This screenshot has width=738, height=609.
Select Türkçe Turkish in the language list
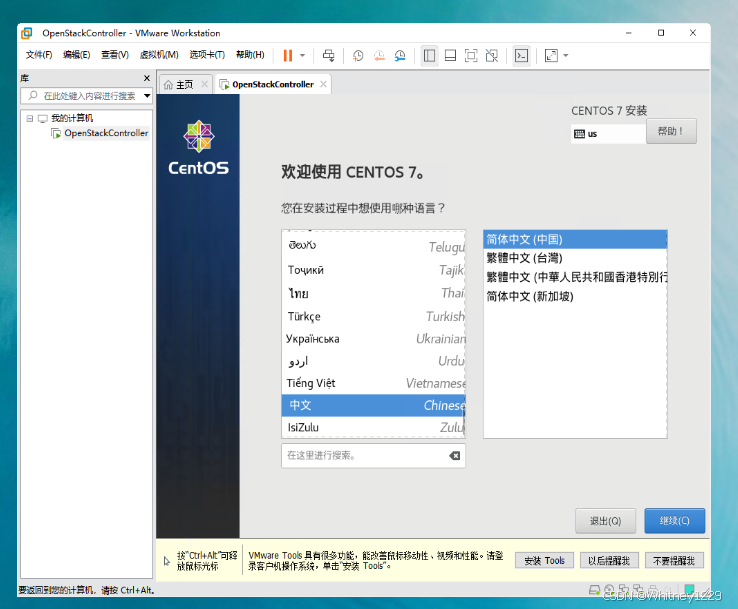[374, 316]
